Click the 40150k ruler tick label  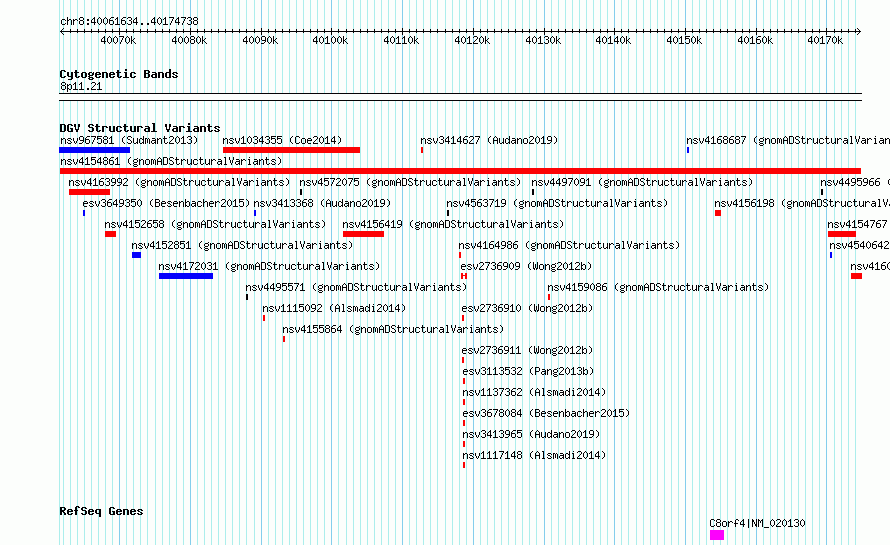pos(684,40)
